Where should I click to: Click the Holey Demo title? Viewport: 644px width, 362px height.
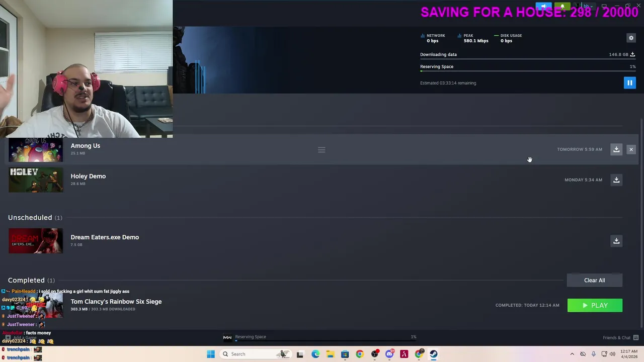pos(88,176)
